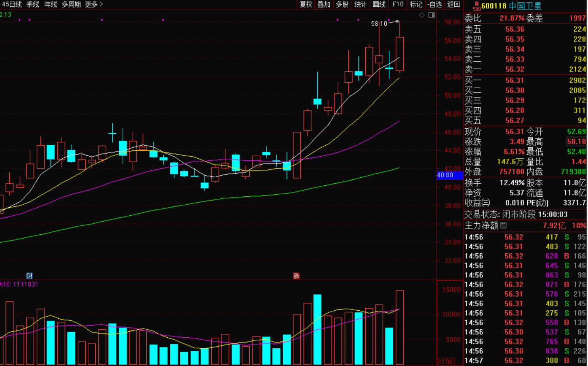Open the 涨 limit-up event marker
The height and width of the screenshot is (366, 588).
(296, 276)
